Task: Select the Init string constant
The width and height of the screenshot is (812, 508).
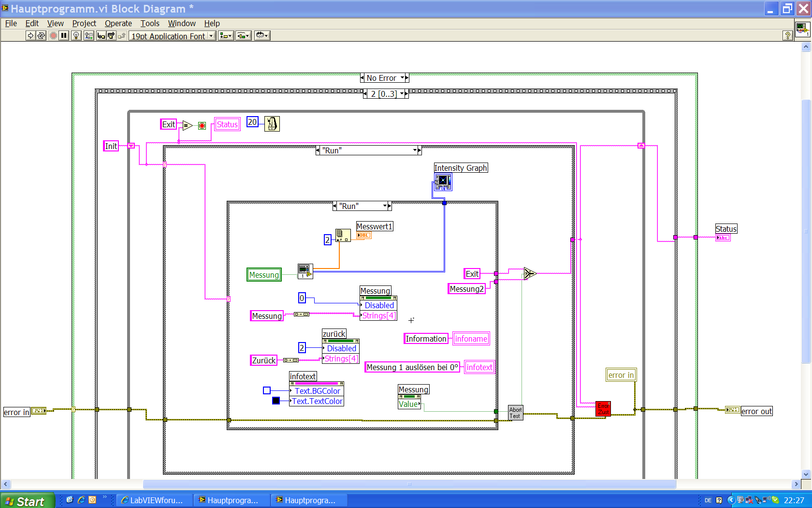Action: pos(111,146)
